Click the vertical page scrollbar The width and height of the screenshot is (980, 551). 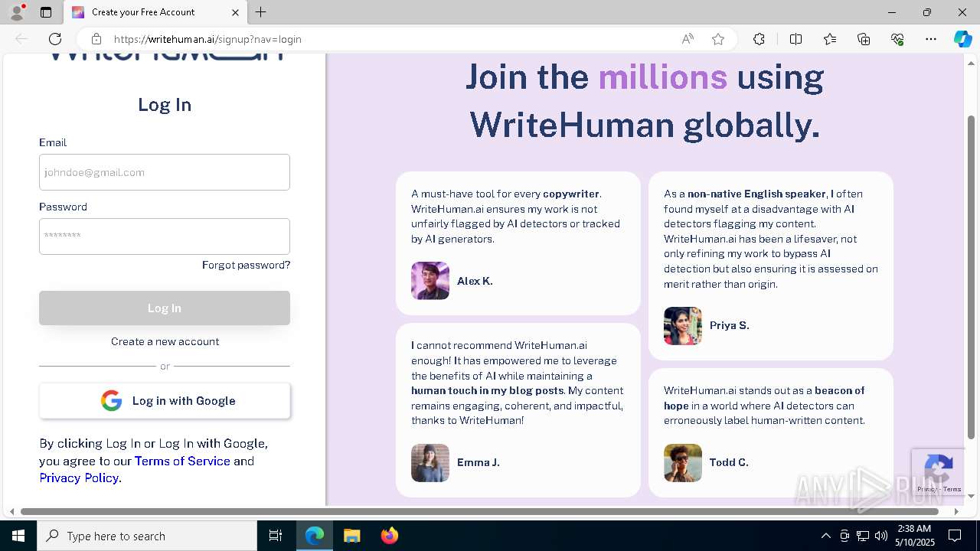972,277
